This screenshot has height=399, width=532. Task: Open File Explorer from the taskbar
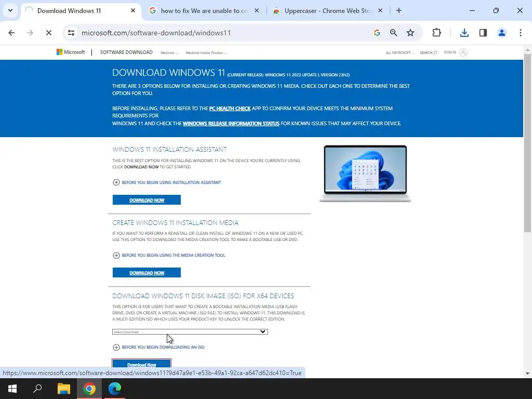(63, 389)
